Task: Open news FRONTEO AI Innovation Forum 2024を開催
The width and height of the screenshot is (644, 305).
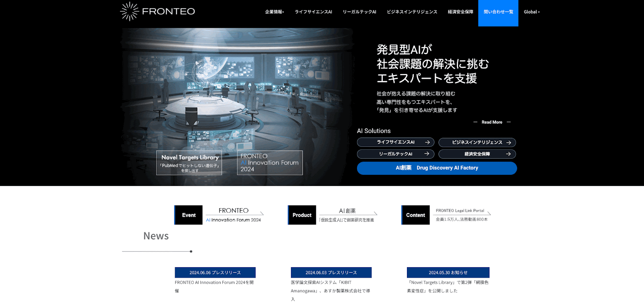Action: click(214, 287)
